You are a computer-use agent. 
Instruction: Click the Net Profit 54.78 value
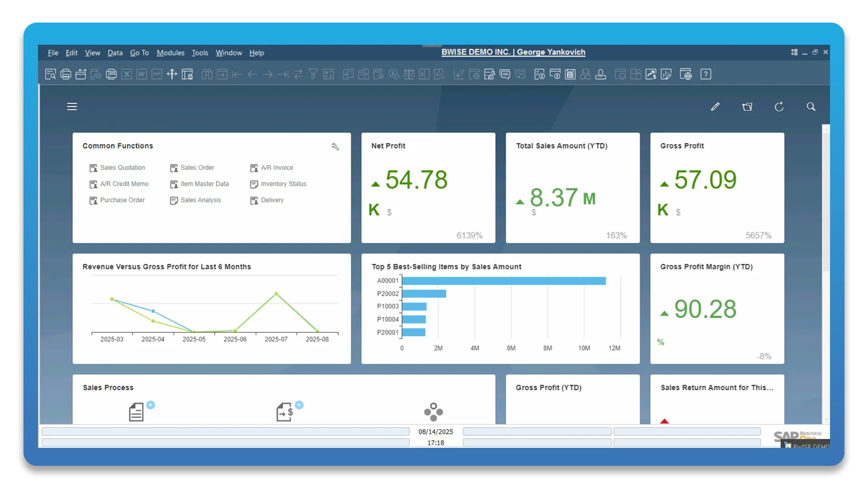coord(416,180)
